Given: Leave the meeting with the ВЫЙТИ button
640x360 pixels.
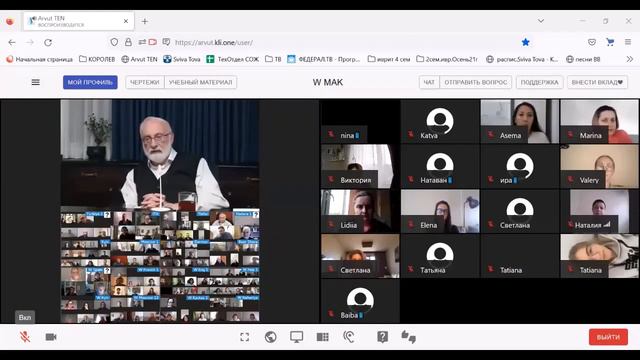Looking at the screenshot, I should click(x=608, y=337).
